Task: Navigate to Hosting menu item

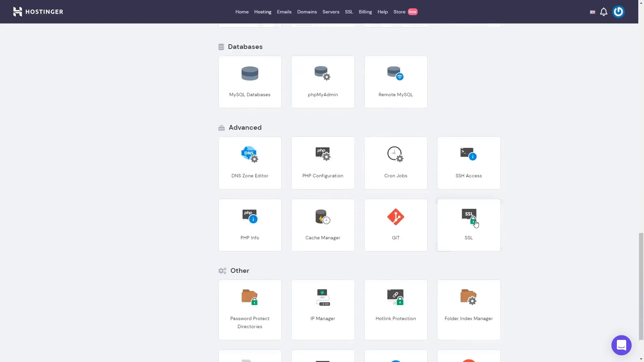Action: 263,11
